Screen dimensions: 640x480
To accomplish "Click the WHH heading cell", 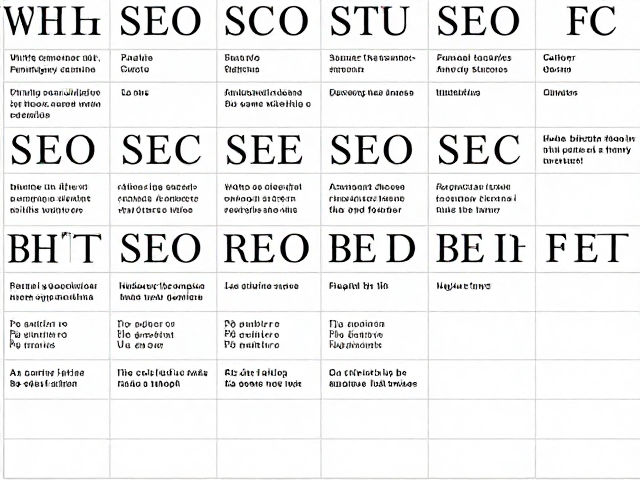I will 57,22.
